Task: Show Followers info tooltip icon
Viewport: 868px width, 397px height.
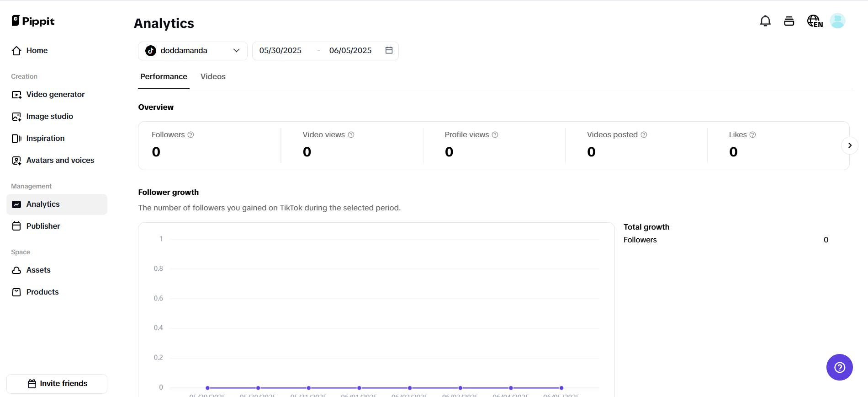Action: point(191,135)
